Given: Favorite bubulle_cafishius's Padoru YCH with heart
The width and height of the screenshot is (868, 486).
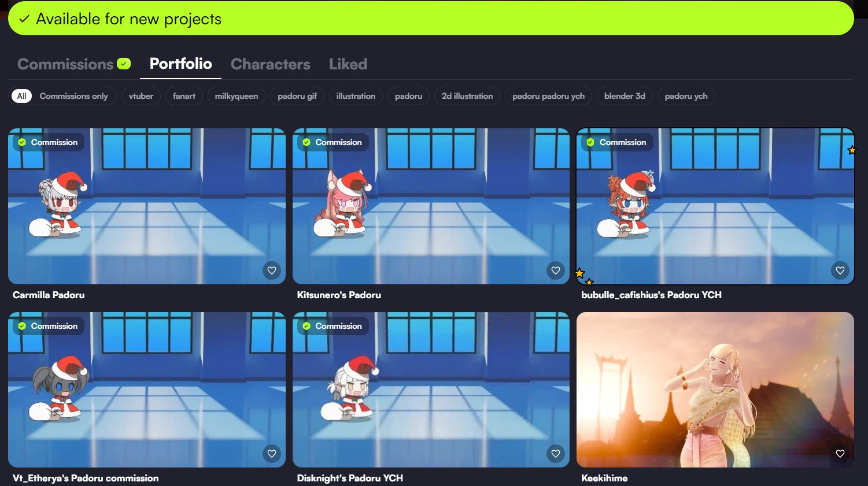Looking at the screenshot, I should click(x=840, y=270).
